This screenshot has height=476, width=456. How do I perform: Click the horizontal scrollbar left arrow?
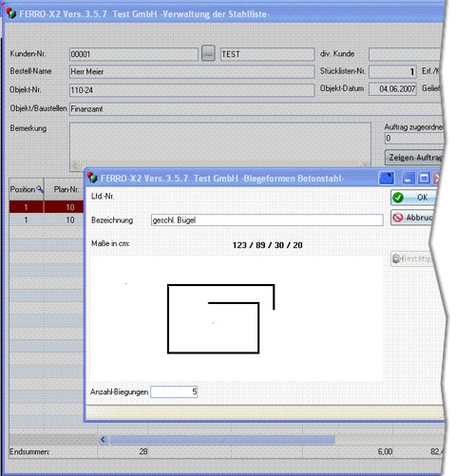point(103,440)
